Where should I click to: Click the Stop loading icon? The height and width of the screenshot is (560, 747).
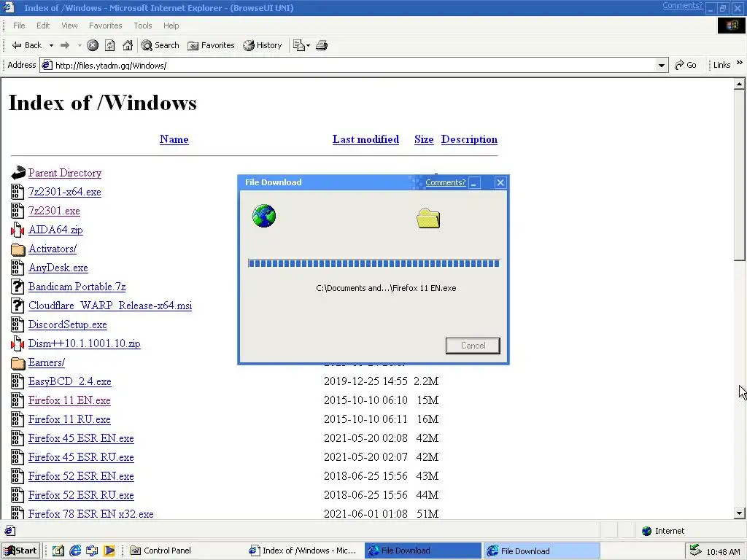[93, 45]
